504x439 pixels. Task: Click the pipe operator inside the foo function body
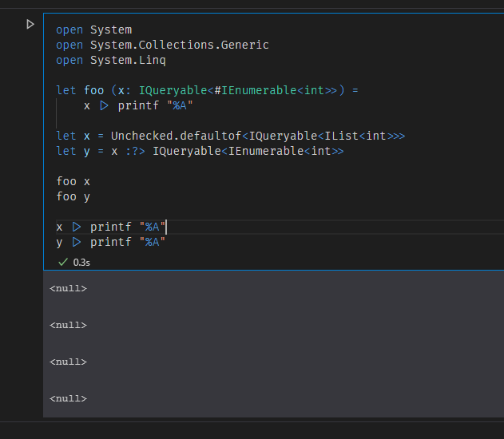tap(104, 105)
